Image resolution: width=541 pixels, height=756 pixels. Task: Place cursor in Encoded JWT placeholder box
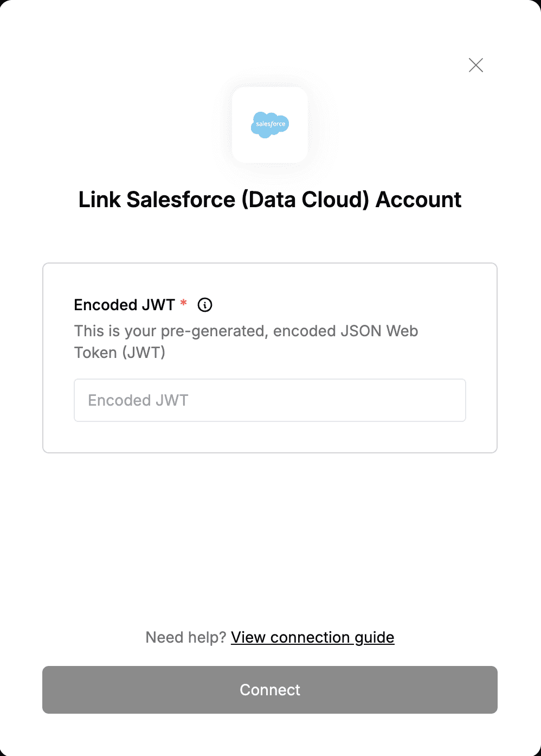pyautogui.click(x=270, y=400)
